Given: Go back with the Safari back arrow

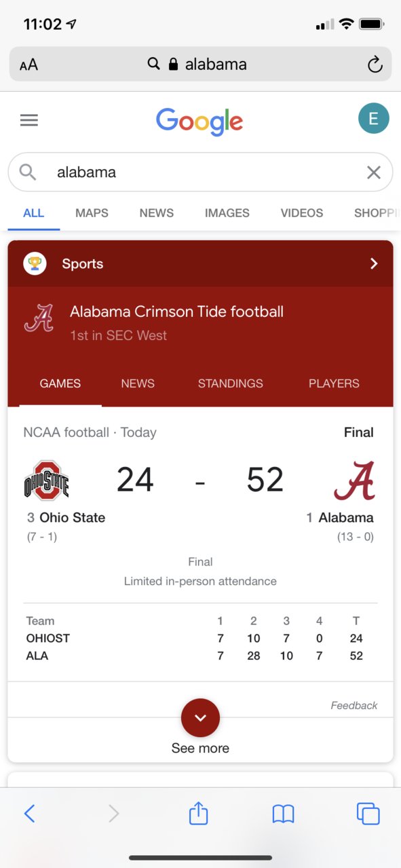Looking at the screenshot, I should pyautogui.click(x=29, y=813).
